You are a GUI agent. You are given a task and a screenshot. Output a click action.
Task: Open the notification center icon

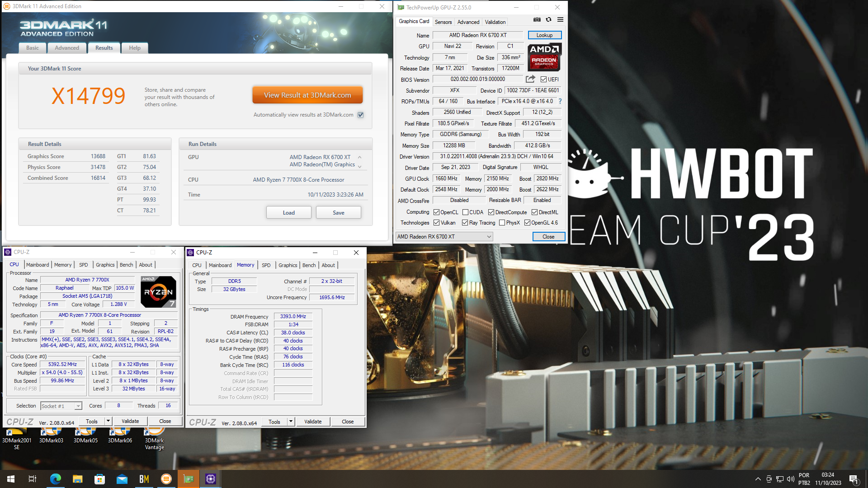click(x=854, y=479)
